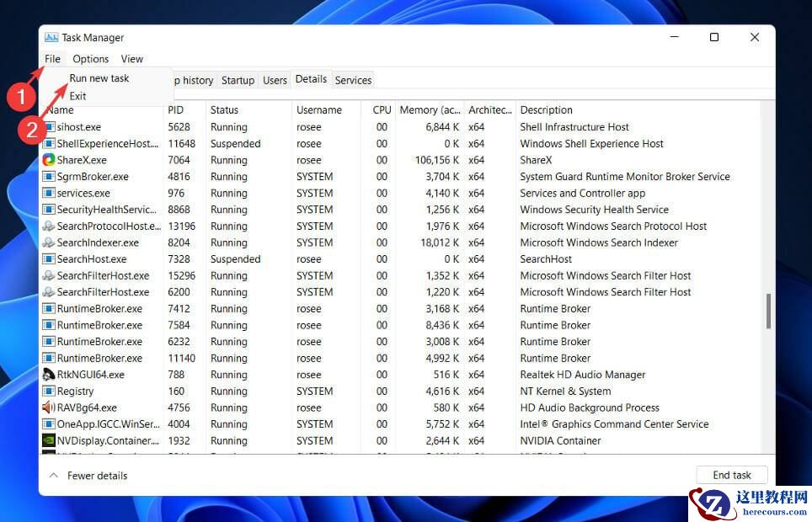
Task: Click the ShareX.exe process icon
Action: point(49,160)
